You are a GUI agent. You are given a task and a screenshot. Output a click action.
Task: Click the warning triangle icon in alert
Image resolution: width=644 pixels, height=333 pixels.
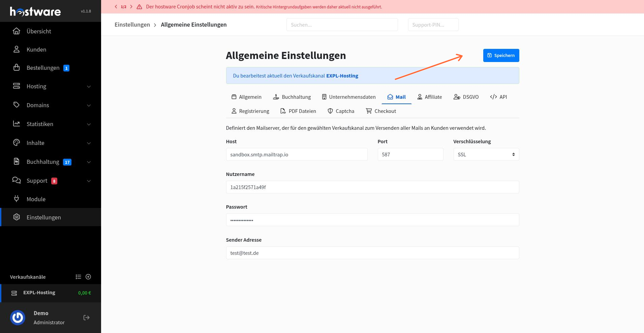[x=139, y=7]
